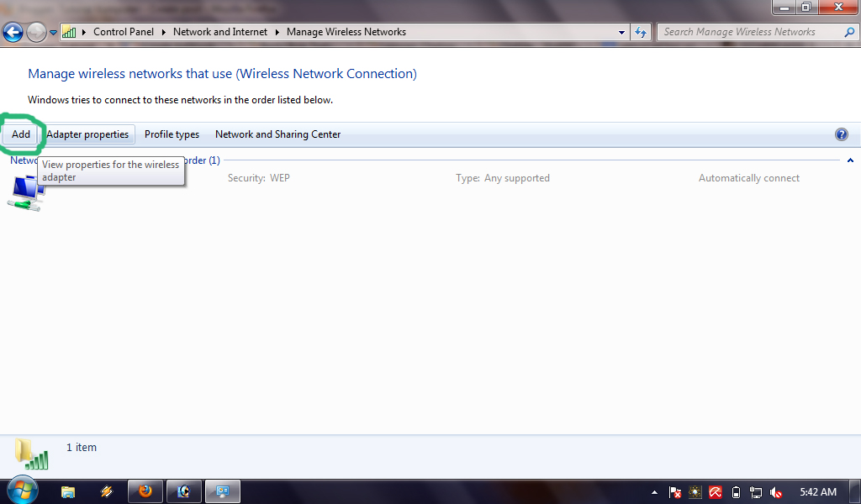The height and width of the screenshot is (504, 861).
Task: Click the 1 item status text
Action: (x=82, y=448)
